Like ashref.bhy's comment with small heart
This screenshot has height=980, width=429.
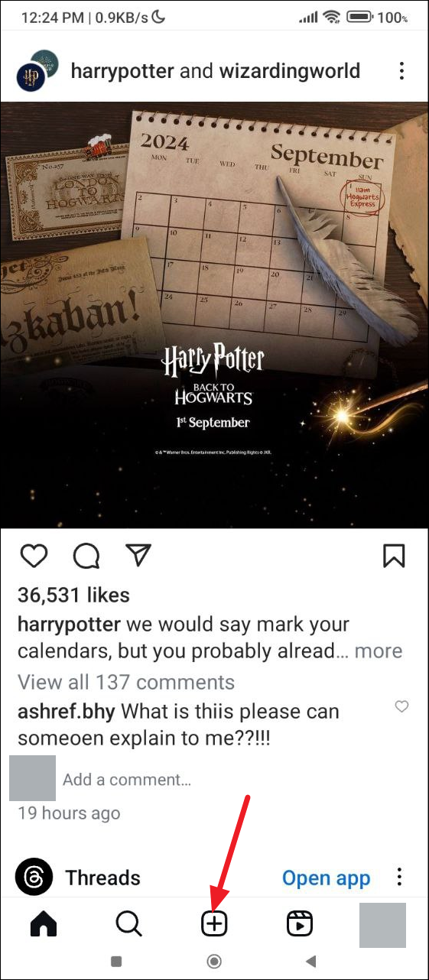[x=401, y=707]
